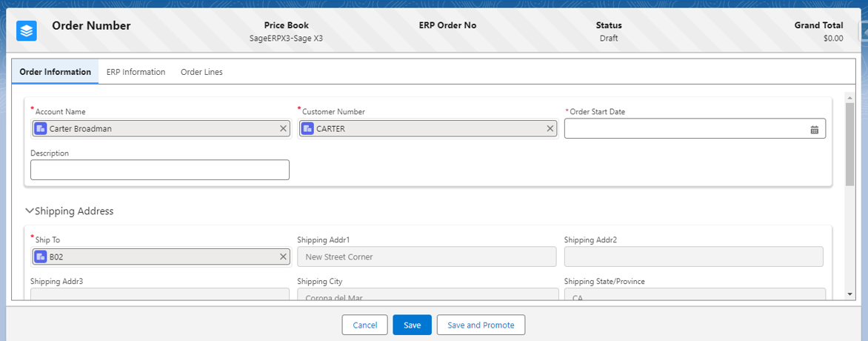Switch to the ERP Information tab

[136, 72]
